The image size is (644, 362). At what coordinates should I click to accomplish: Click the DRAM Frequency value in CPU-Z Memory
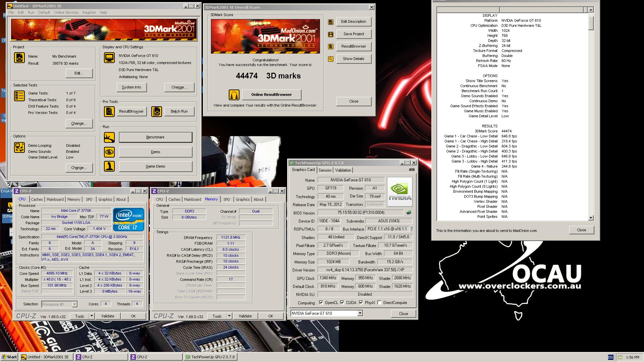[x=231, y=237]
